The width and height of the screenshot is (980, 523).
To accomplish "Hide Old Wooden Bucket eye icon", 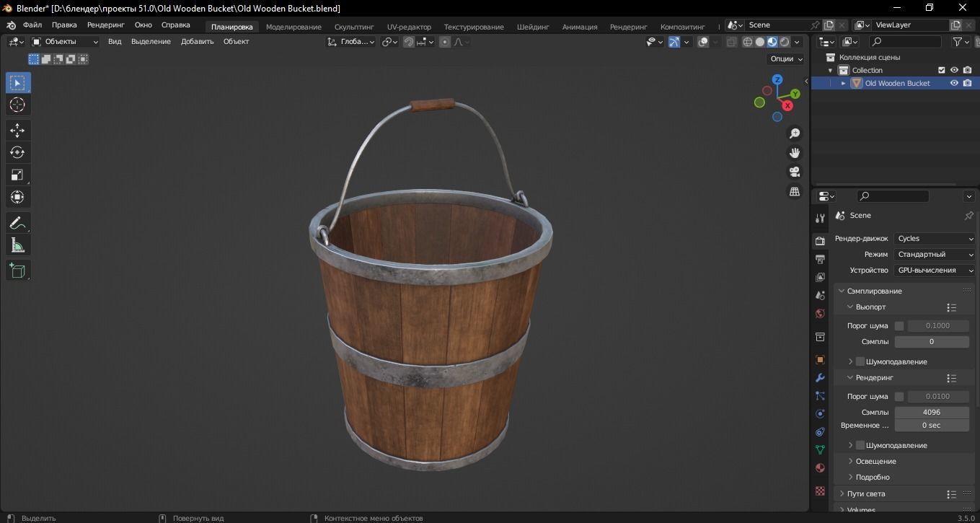I will click(x=954, y=83).
